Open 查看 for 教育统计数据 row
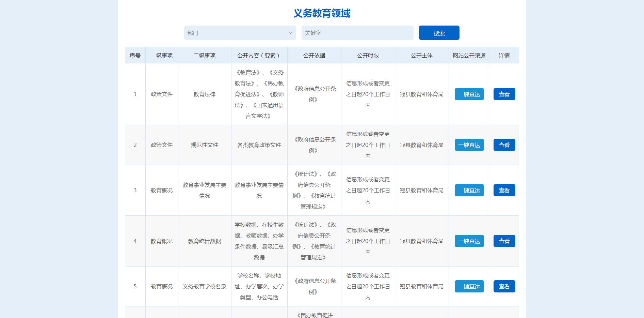 point(504,241)
